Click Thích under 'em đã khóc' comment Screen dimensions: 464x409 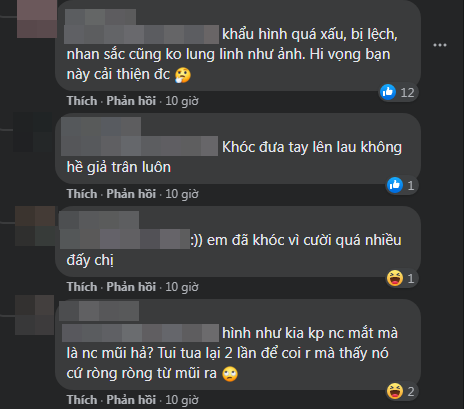click(x=82, y=287)
